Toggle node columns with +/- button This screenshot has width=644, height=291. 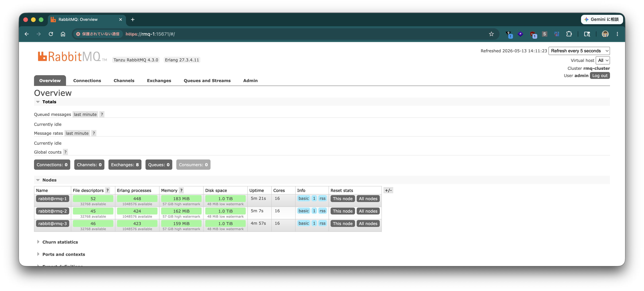(388, 190)
